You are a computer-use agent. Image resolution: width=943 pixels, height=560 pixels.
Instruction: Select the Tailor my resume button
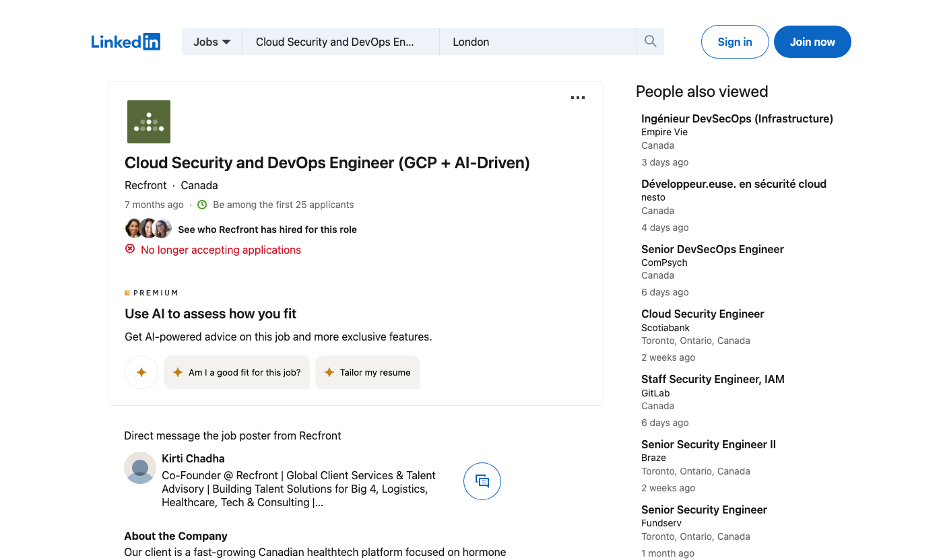pos(367,372)
